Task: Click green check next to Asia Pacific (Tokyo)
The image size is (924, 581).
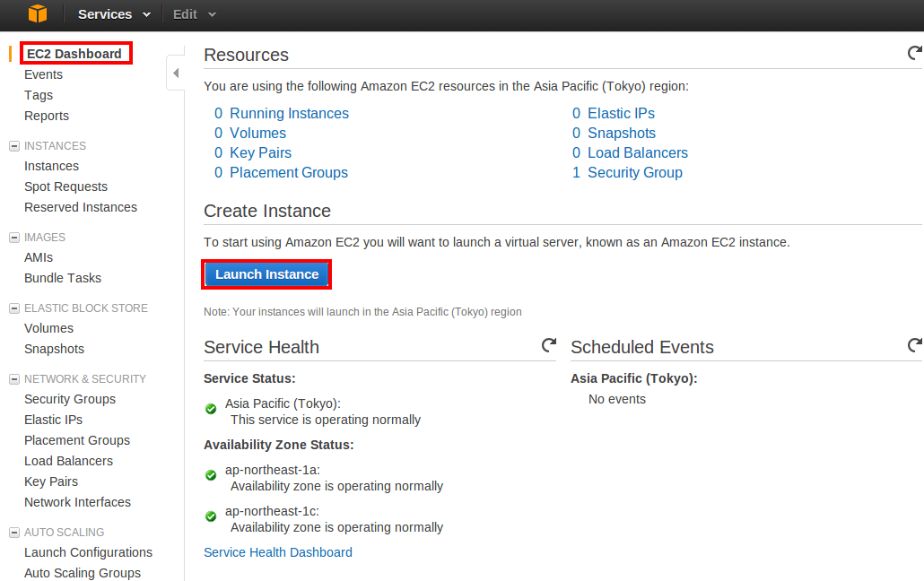Action: [211, 409]
